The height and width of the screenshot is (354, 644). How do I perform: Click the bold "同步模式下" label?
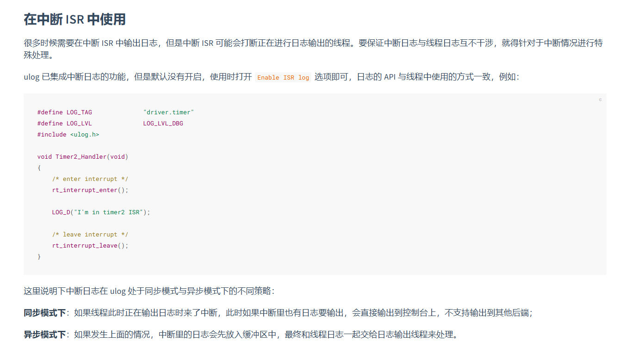[45, 313]
